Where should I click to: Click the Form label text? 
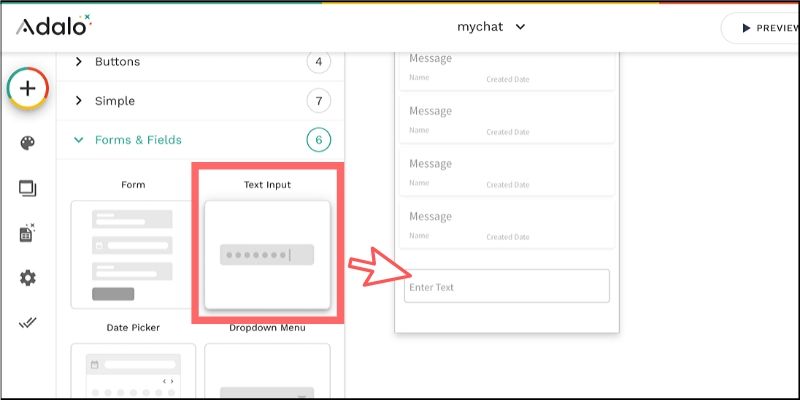(x=133, y=185)
